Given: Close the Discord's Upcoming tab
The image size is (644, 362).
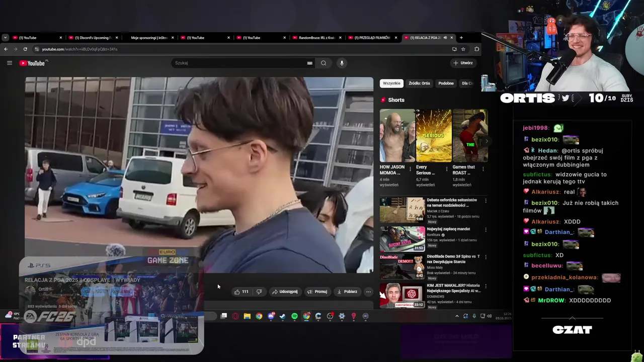Looking at the screenshot, I should tap(117, 38).
